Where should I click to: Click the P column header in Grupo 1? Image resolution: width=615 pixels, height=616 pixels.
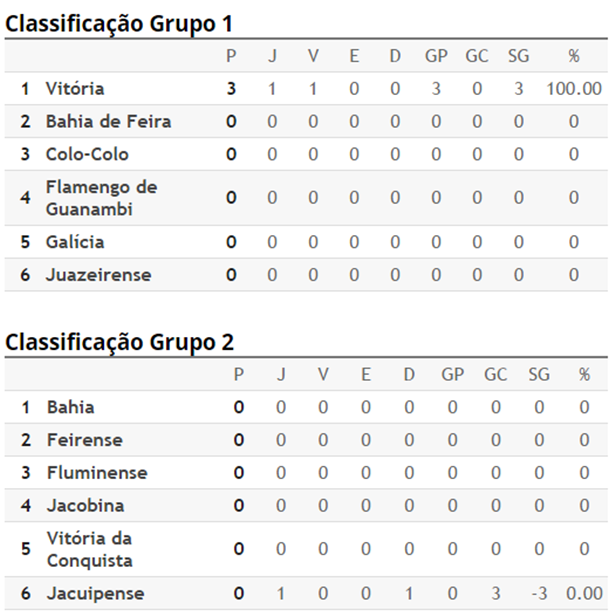point(231,56)
